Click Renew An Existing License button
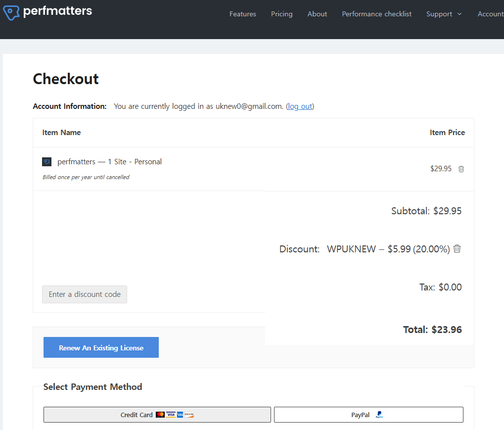The height and width of the screenshot is (430, 504). (x=101, y=347)
